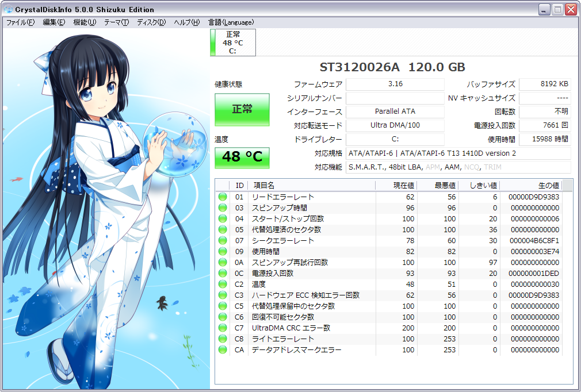The width and height of the screenshot is (581, 392).
Task: Open the ディスク(D) menu
Action: (151, 22)
